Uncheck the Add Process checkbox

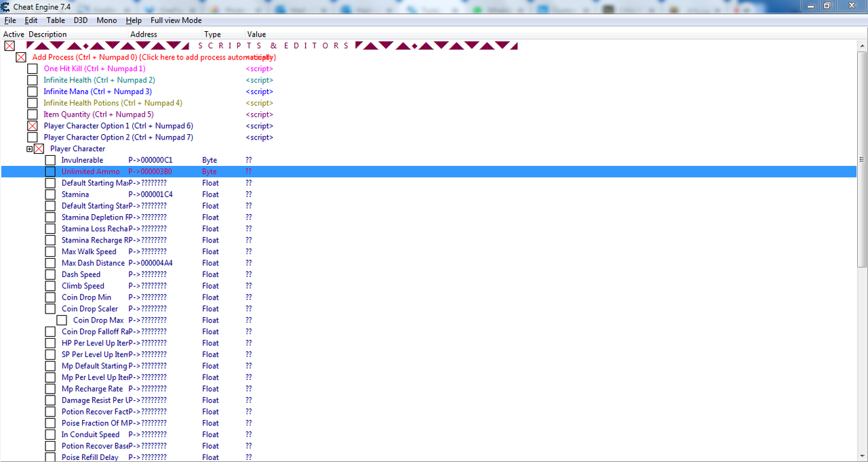coord(21,58)
